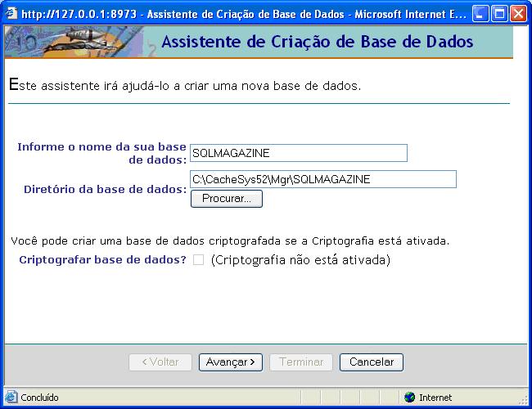
Task: Click the (Criptografia não está ativada) note
Action: [x=300, y=260]
